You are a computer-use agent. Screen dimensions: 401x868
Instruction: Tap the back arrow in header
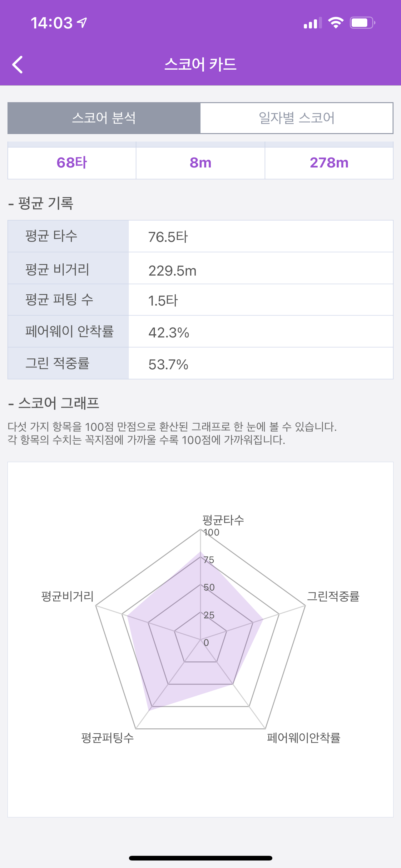(x=17, y=64)
